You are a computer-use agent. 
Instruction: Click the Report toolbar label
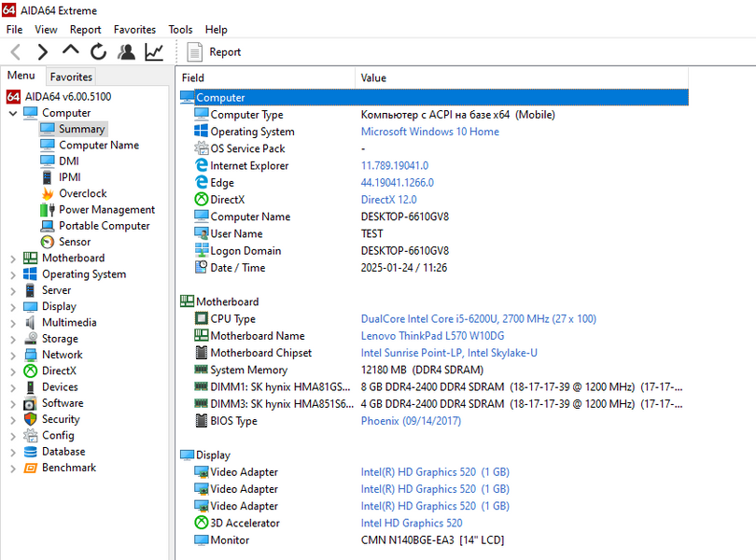[225, 52]
